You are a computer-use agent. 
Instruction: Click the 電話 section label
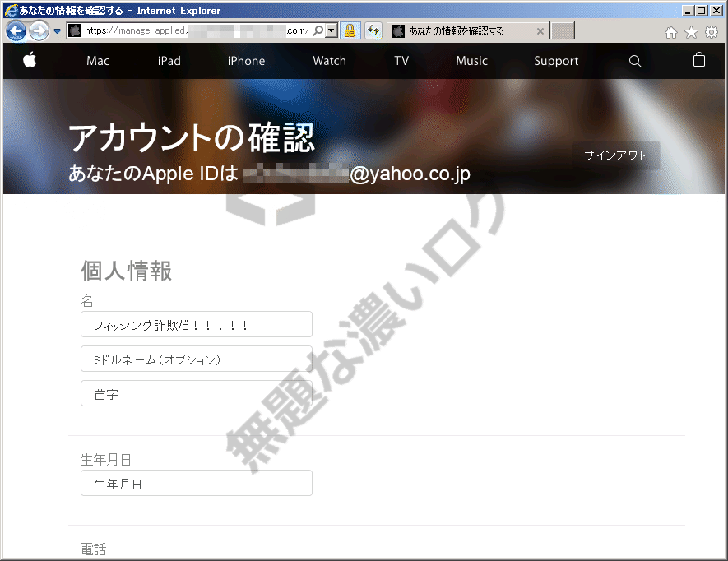coord(93,549)
